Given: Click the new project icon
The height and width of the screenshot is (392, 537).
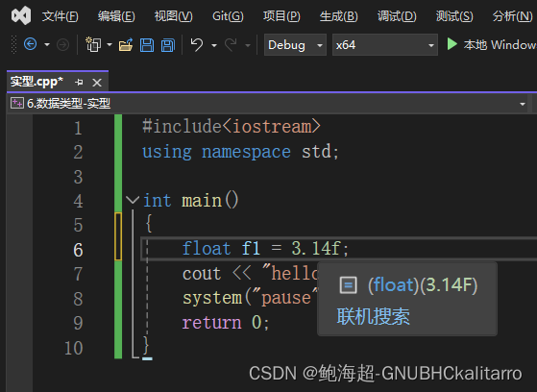Looking at the screenshot, I should pos(93,44).
